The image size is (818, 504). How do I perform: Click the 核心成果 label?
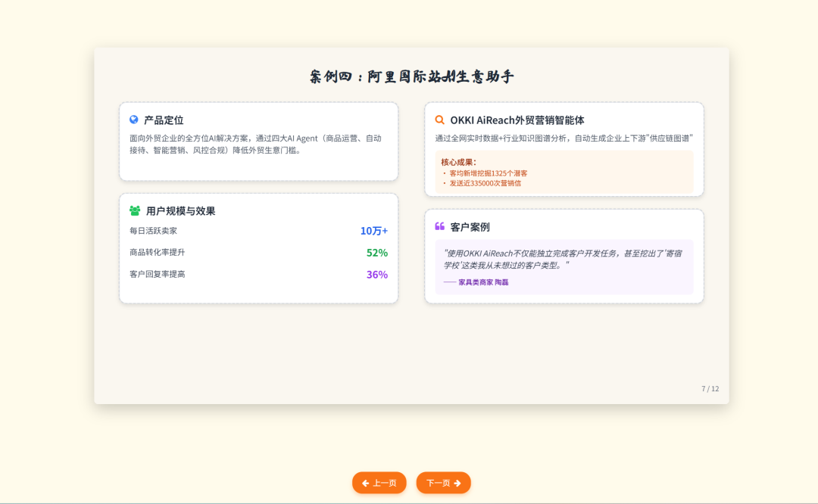pyautogui.click(x=458, y=162)
